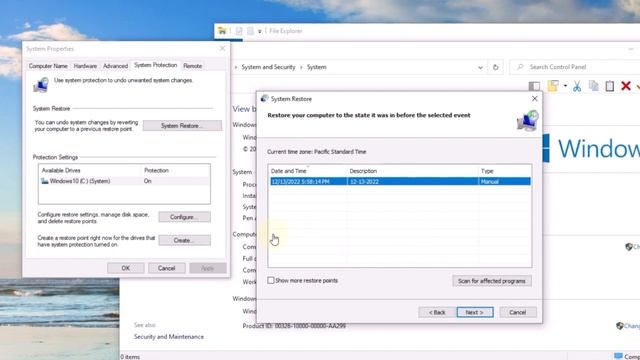Click quick access new folder icon
640x360 pixels.
tap(250, 31)
